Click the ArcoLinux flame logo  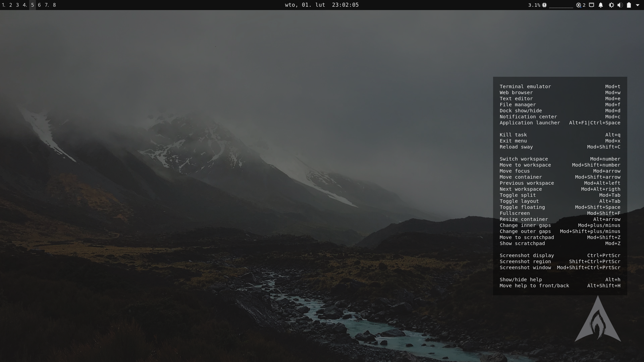pyautogui.click(x=598, y=321)
